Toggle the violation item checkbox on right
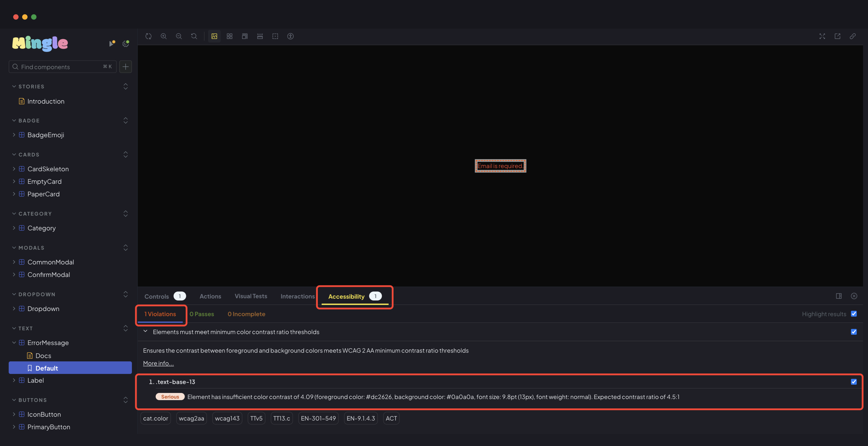The image size is (868, 446). (854, 382)
